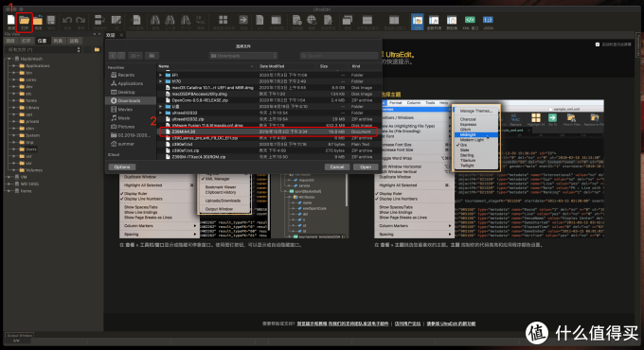Enable column mode from the toolbar
This screenshot has height=350, width=644.
116,20
